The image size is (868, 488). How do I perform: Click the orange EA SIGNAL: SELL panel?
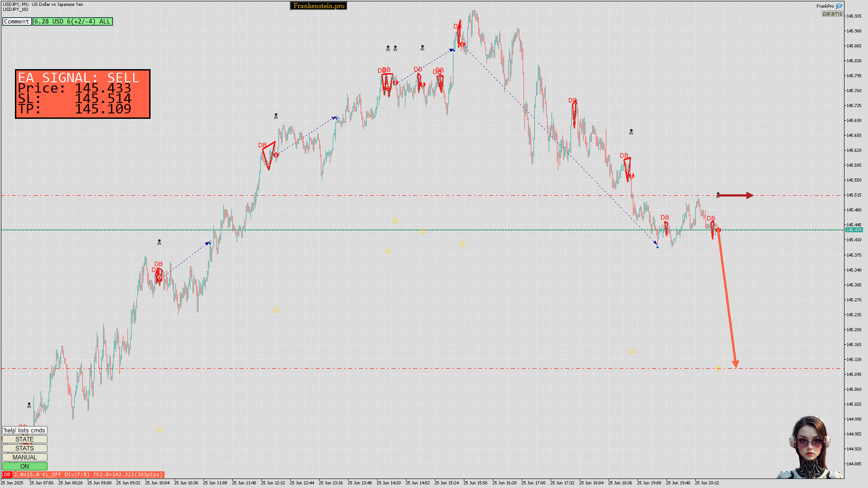pyautogui.click(x=83, y=94)
